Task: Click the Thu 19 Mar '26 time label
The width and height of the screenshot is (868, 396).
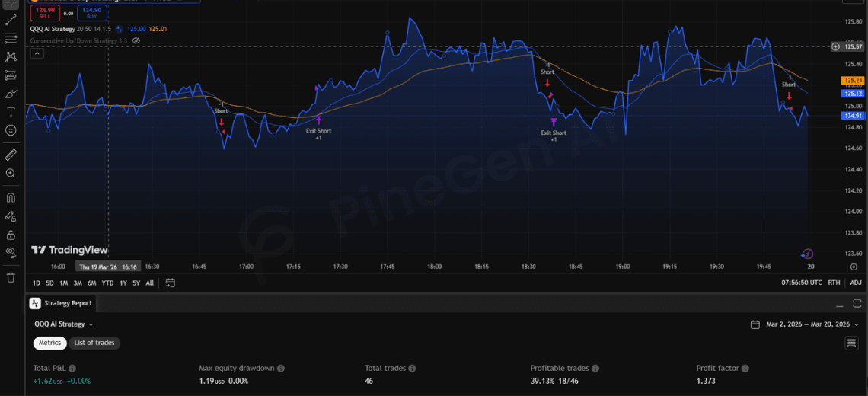Action: click(108, 267)
